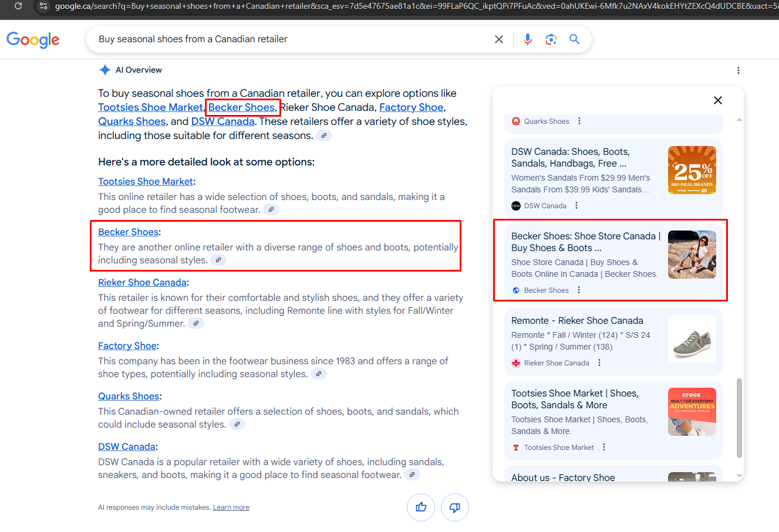Reload the page with browser refresh
This screenshot has width=779, height=532.
(18, 6)
